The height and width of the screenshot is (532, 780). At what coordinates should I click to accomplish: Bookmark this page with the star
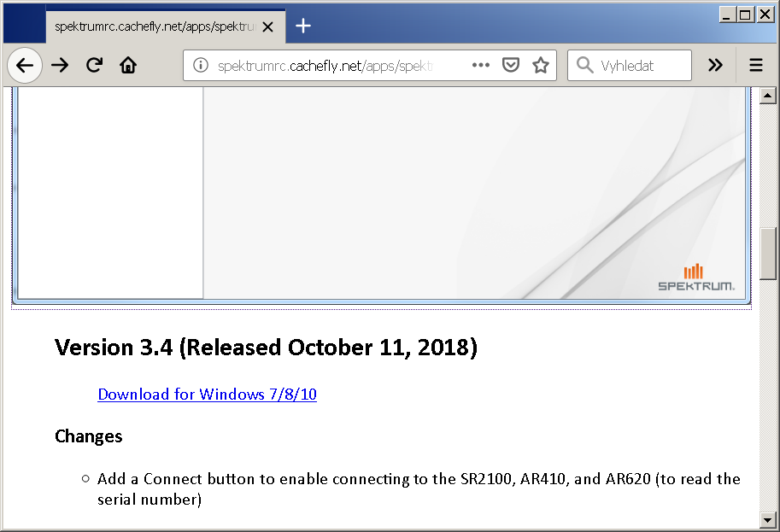pyautogui.click(x=540, y=66)
